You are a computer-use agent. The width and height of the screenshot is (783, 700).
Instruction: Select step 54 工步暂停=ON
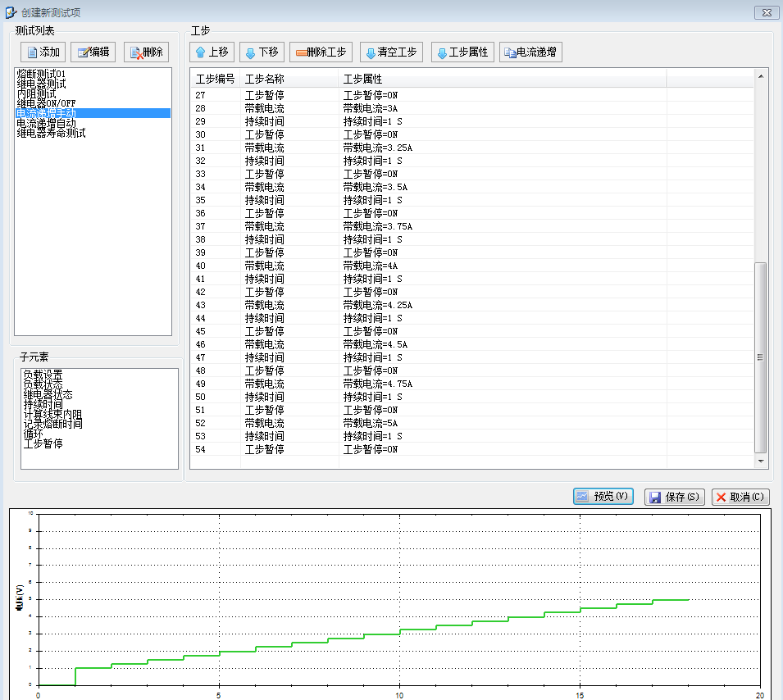pyautogui.click(x=472, y=449)
